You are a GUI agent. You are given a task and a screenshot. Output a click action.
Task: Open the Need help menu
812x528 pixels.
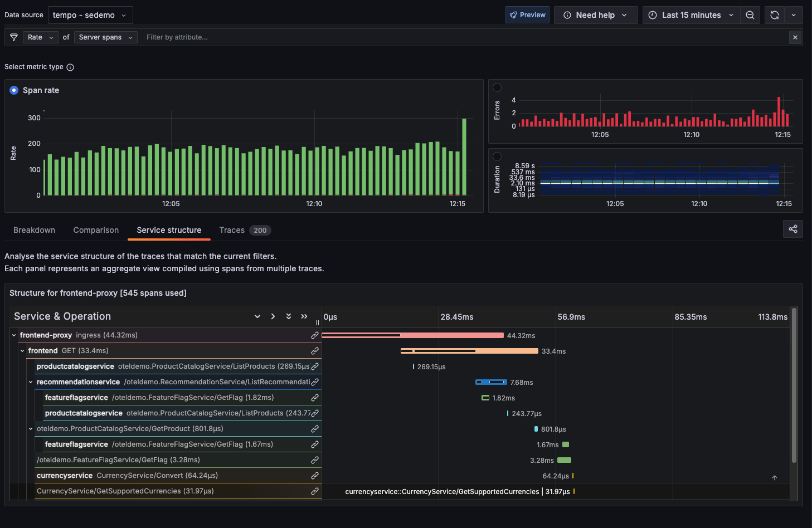click(x=595, y=15)
